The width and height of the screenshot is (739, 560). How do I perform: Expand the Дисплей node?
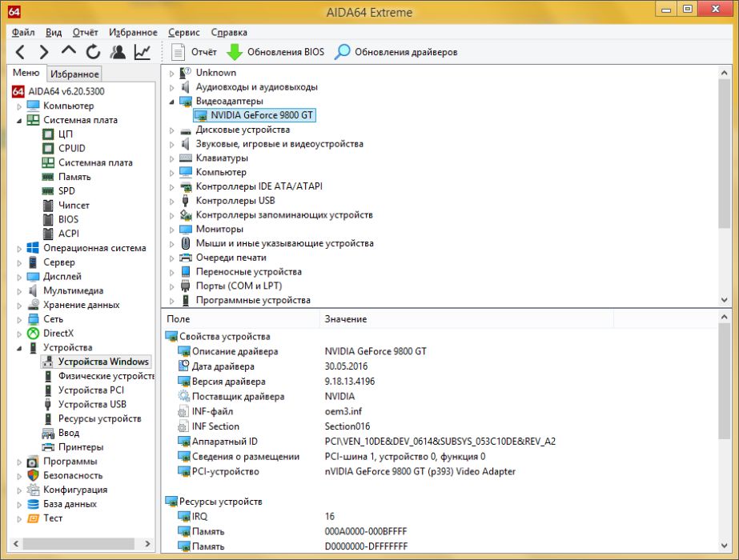pyautogui.click(x=19, y=277)
